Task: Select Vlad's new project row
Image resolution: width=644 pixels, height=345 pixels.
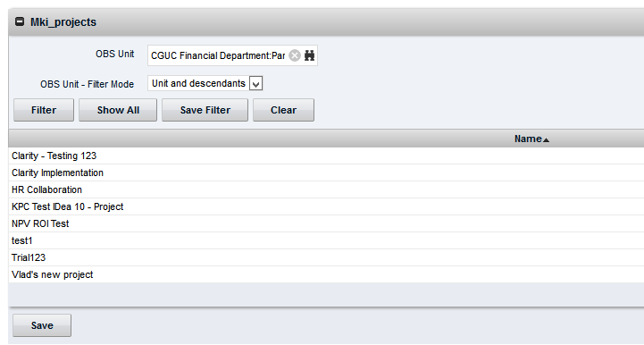Action: coord(326,274)
